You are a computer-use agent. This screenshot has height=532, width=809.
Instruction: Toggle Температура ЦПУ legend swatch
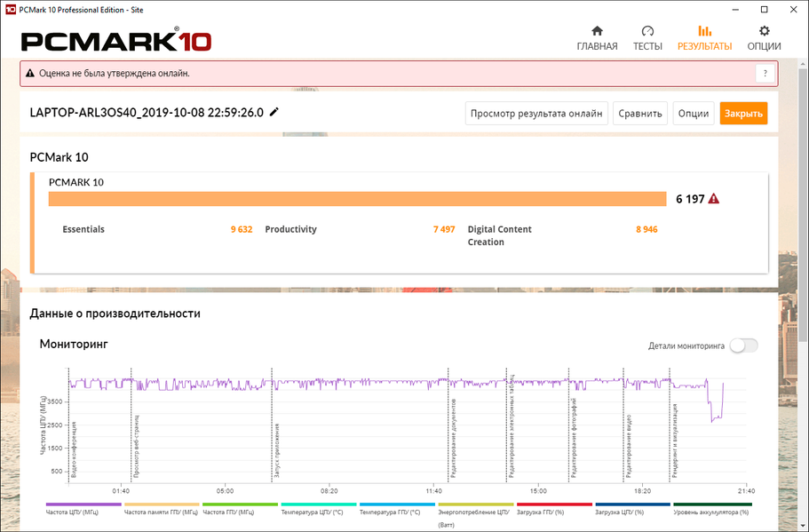[x=319, y=504]
